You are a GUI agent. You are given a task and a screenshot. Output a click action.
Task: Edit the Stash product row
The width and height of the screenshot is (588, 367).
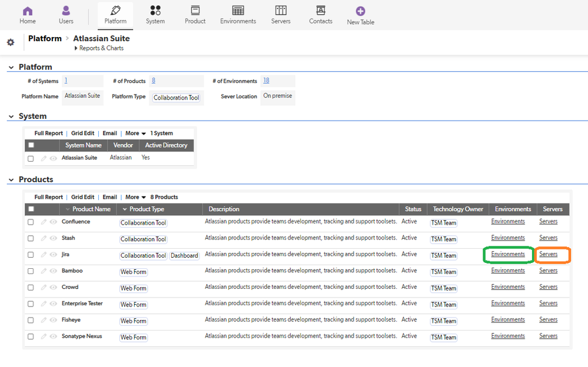click(x=44, y=238)
